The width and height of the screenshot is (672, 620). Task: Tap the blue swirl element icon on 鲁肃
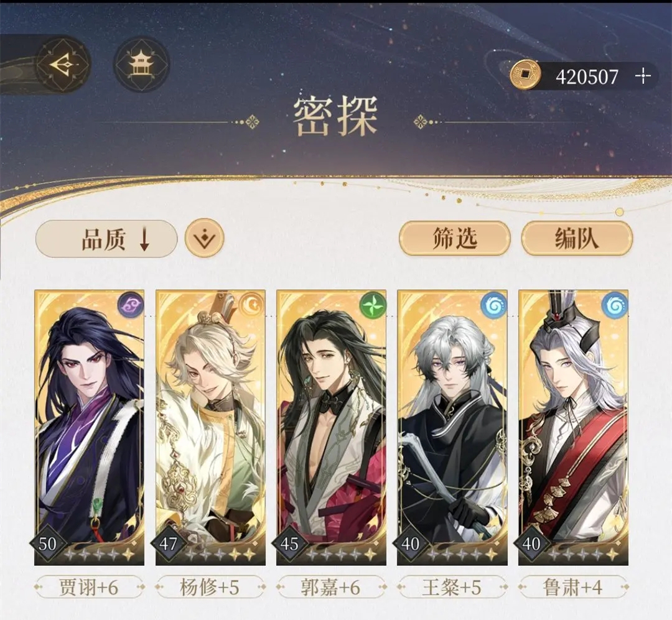tap(615, 305)
